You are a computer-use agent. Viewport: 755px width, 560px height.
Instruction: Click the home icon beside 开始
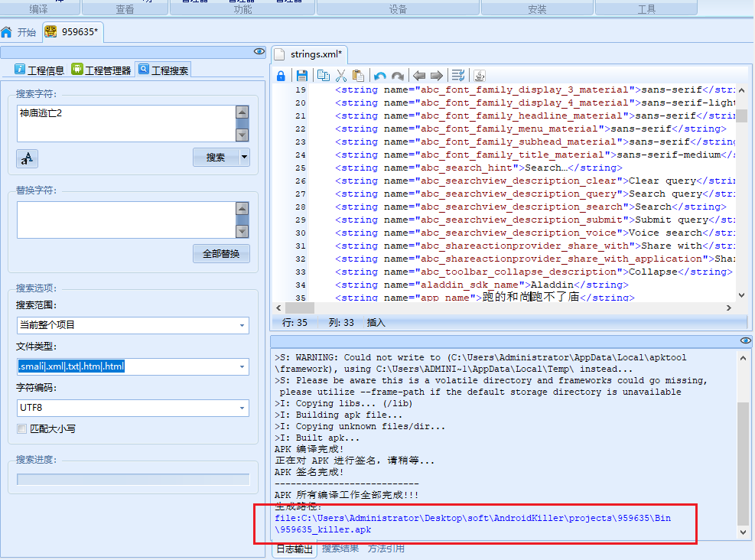point(7,32)
